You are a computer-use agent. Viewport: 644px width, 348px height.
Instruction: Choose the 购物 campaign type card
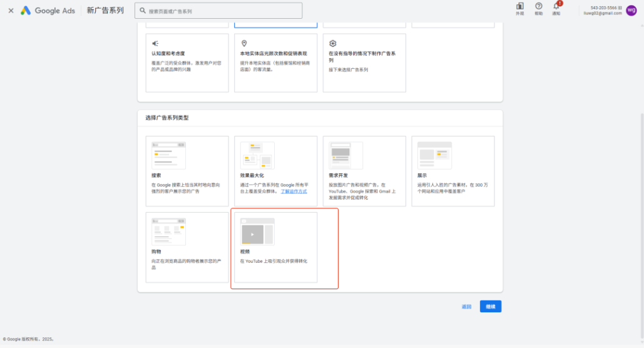187,247
